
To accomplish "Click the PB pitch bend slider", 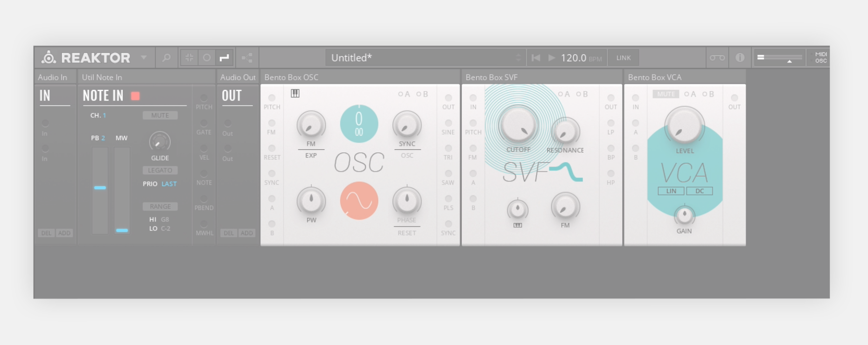I will tap(100, 191).
